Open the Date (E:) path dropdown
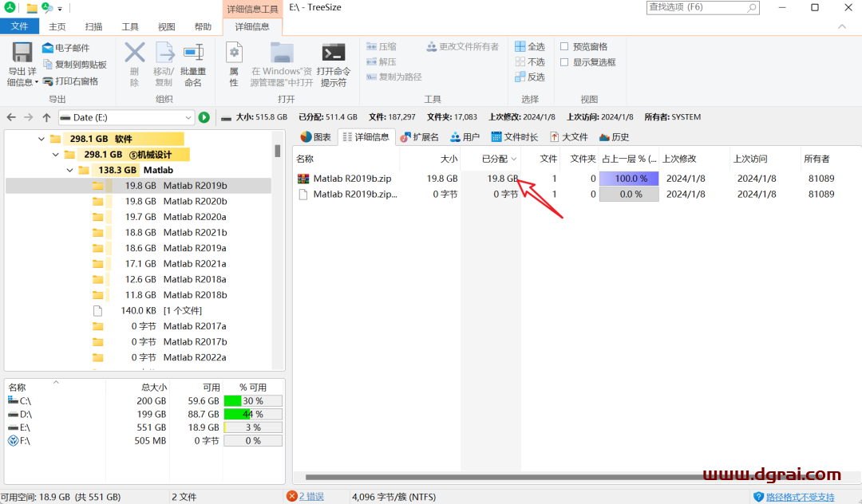The image size is (862, 504). coord(188,117)
